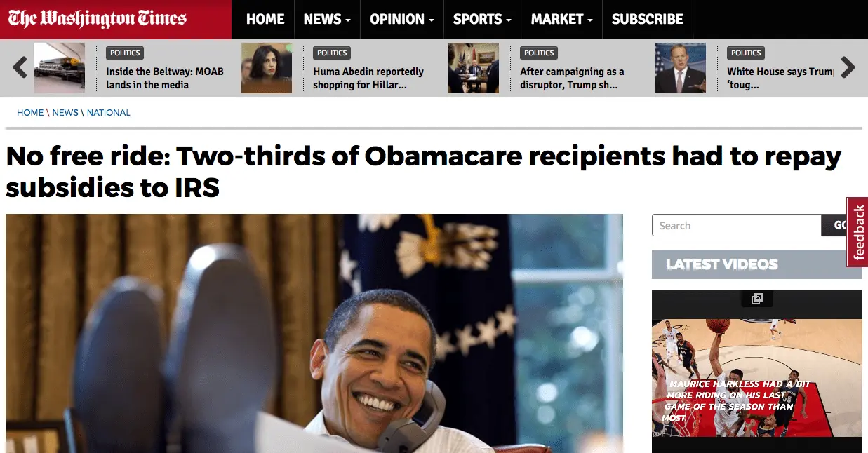Show previous stories with left carousel arrow
Viewport: 868px width, 453px height.
point(20,67)
